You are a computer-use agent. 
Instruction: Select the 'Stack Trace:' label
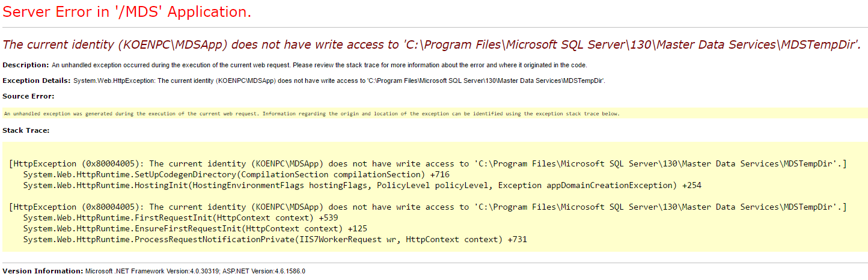(26, 130)
